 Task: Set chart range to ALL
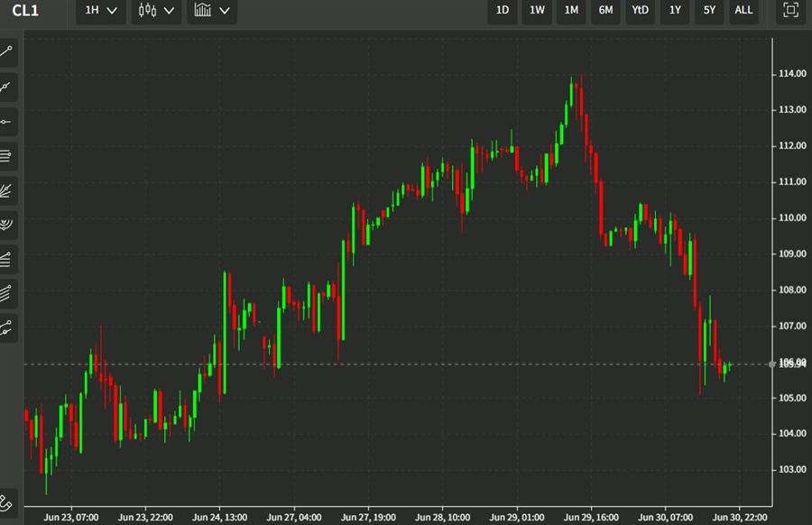[x=743, y=10]
